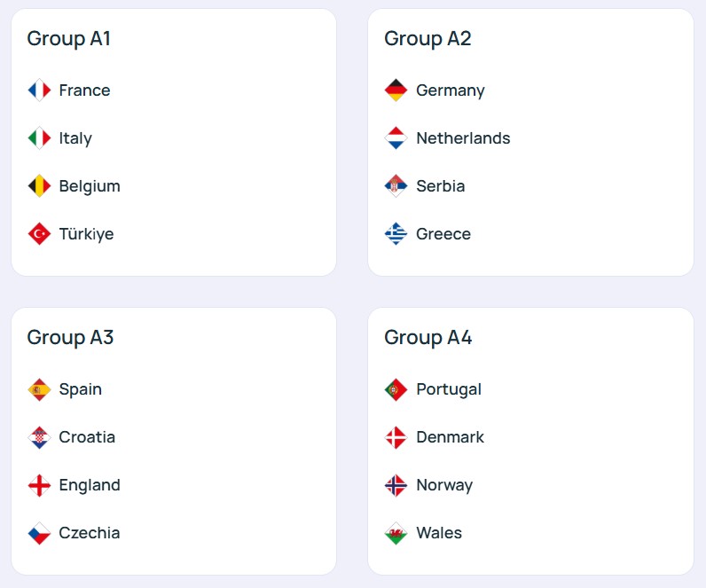Open the Denmark team link
The image size is (706, 588).
(450, 437)
